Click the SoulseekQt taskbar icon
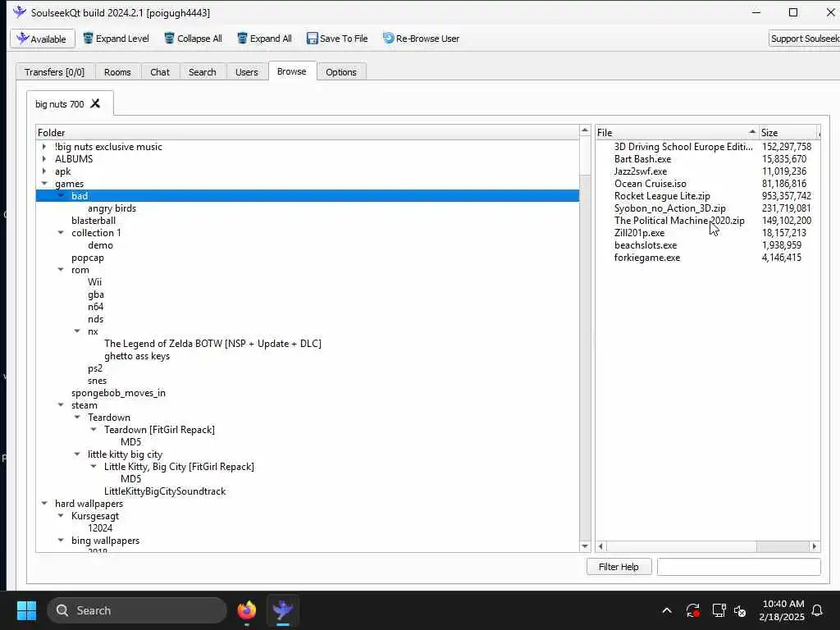Screen dimensions: 840x630 click(x=283, y=610)
